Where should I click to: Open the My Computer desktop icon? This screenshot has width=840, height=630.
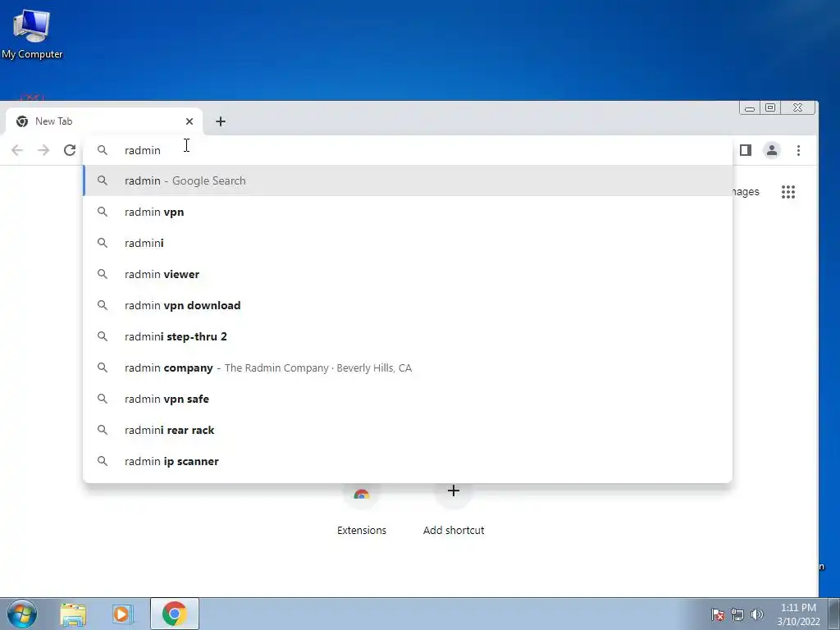pos(32,34)
